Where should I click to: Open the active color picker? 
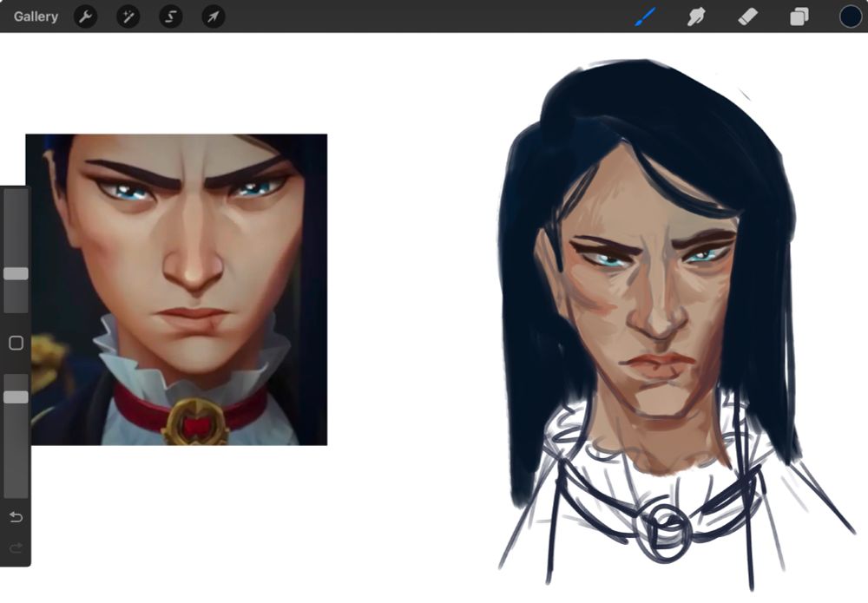click(851, 16)
